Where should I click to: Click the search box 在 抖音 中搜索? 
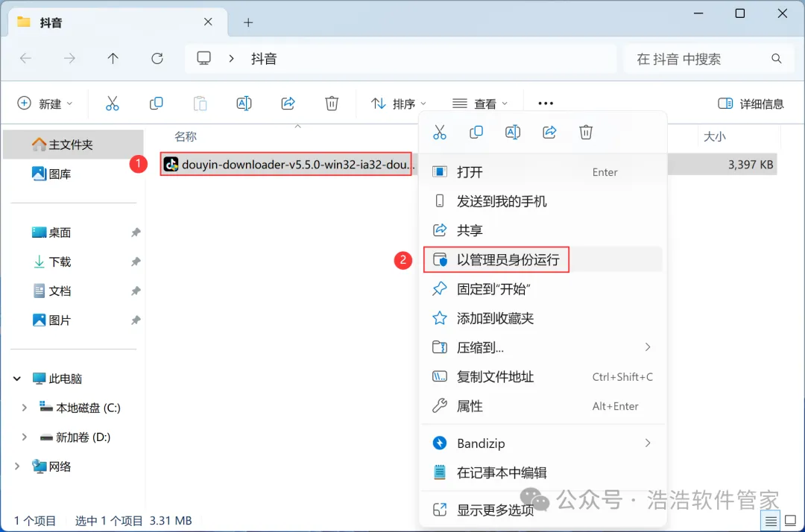(x=709, y=58)
